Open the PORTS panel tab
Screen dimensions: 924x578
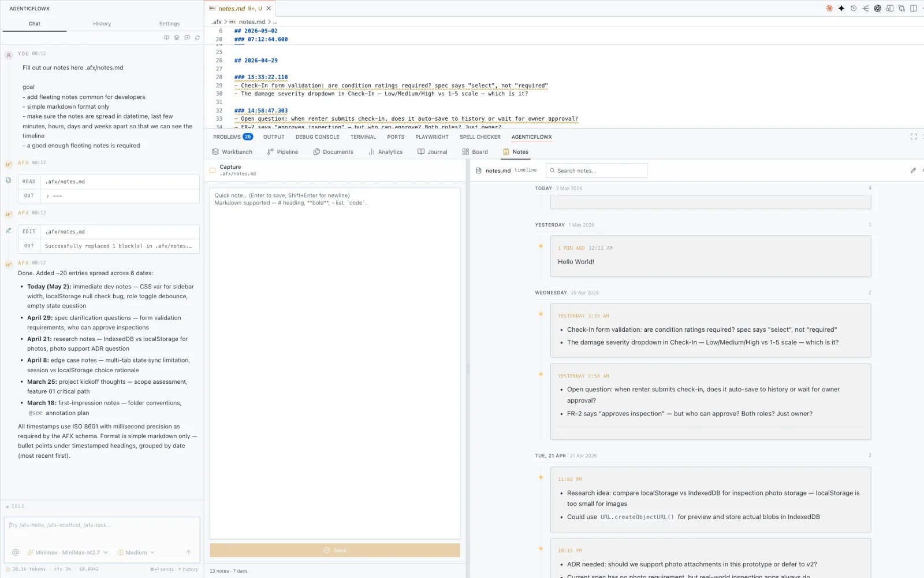(x=396, y=137)
